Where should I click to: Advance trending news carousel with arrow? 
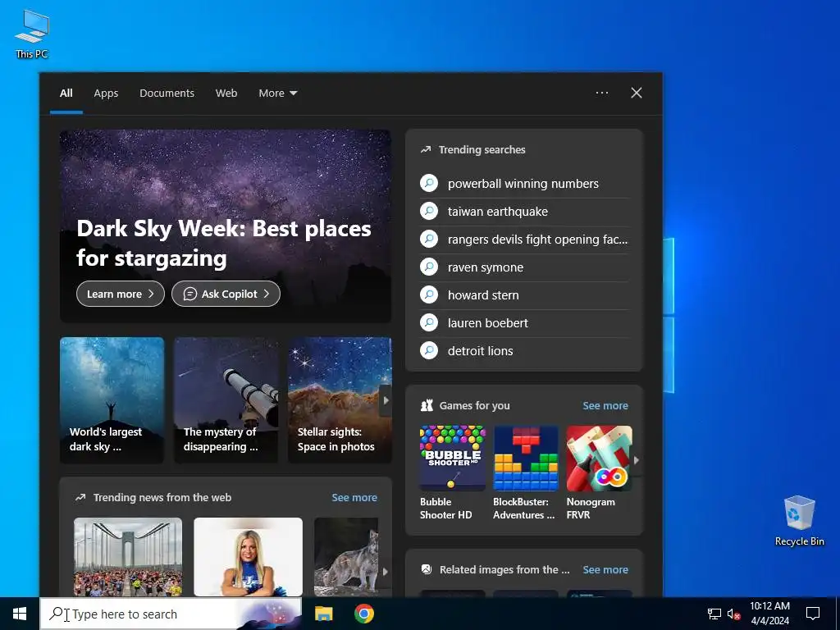(385, 572)
